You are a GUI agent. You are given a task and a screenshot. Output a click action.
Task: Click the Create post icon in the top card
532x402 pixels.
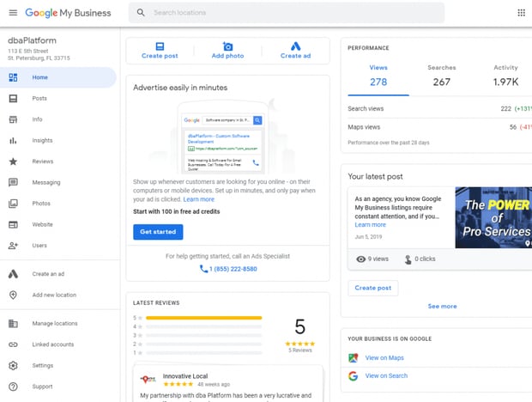pos(160,46)
